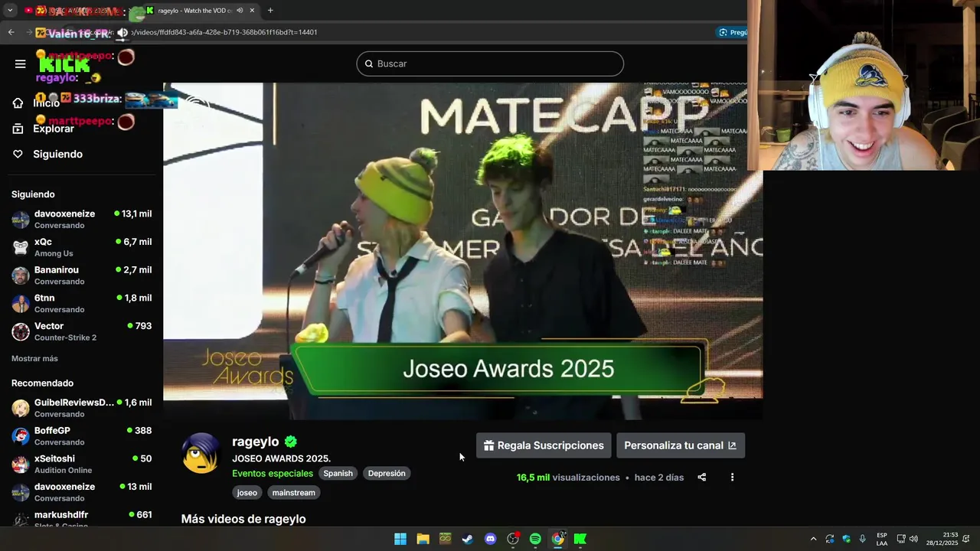Open OBS Studio from the taskbar
The height and width of the screenshot is (551, 980).
pos(513,539)
